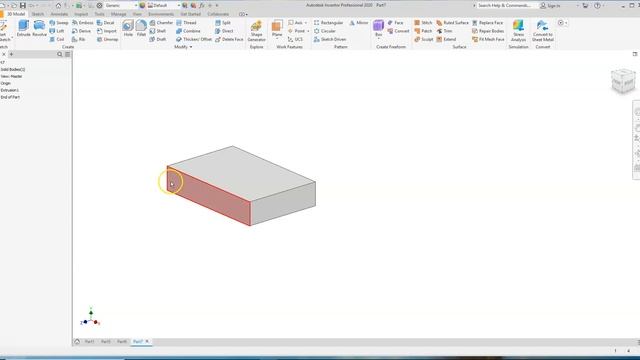Click the Replace Face tool
The width and height of the screenshot is (640, 360).
(487, 23)
